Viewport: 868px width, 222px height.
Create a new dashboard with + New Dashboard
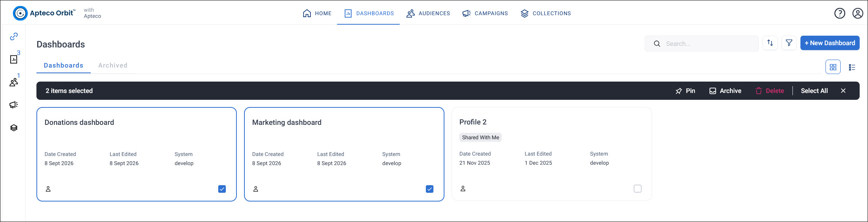(830, 43)
